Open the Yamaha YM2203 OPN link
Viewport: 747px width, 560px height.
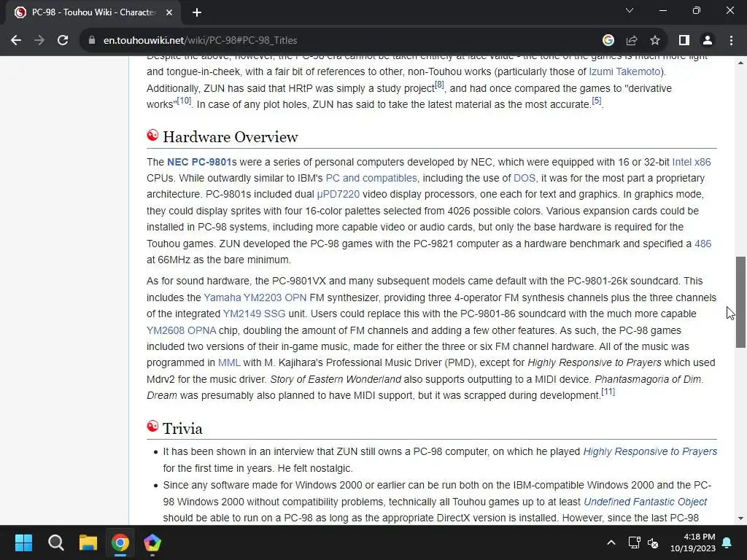click(x=255, y=297)
